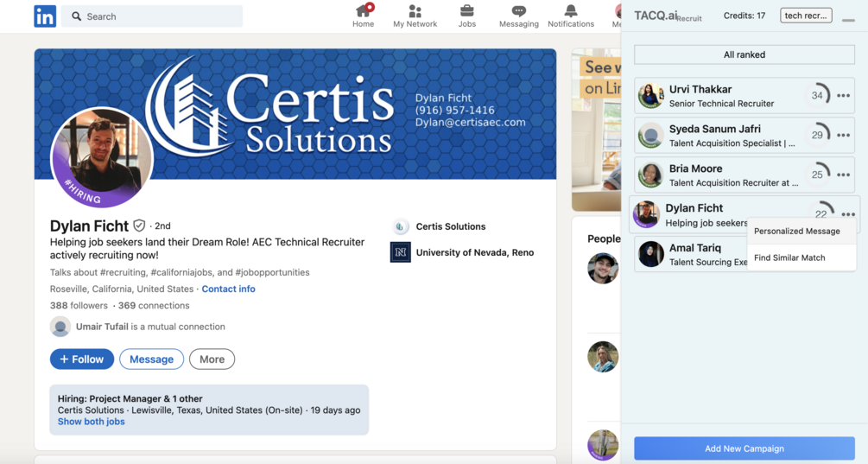The image size is (868, 464).
Task: Click Dylan Ficht's large profile photo
Action: click(102, 157)
